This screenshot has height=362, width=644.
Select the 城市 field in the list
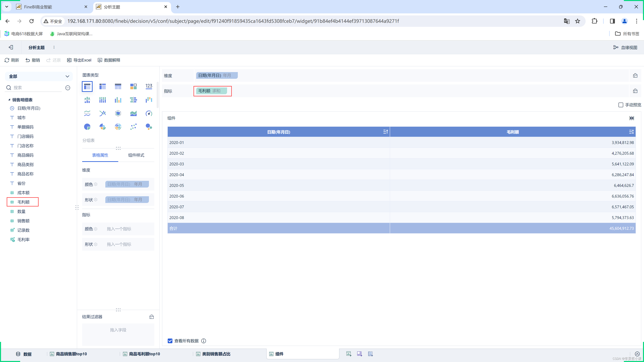[21, 118]
